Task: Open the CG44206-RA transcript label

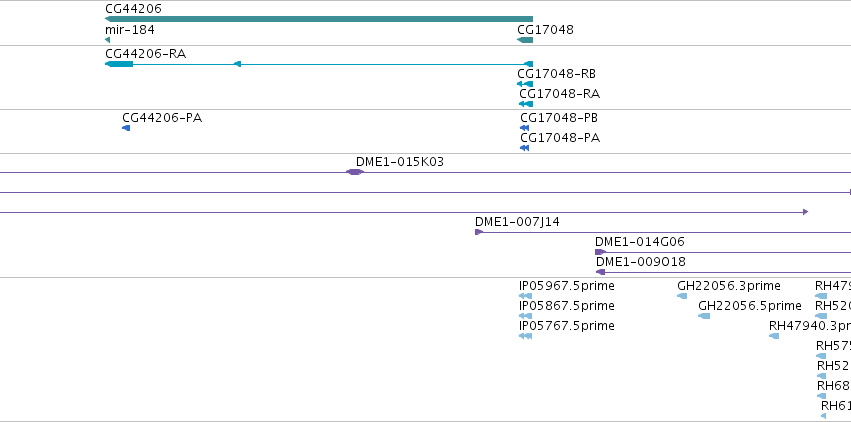Action: 145,54
